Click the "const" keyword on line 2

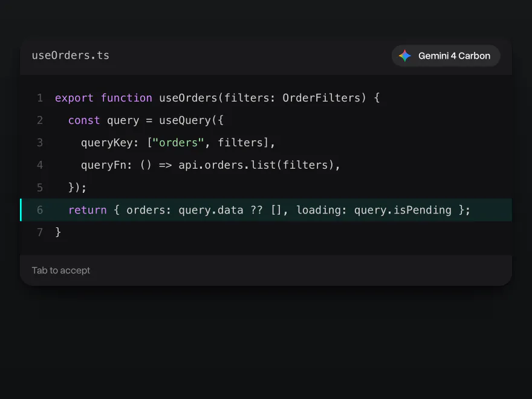click(x=84, y=120)
